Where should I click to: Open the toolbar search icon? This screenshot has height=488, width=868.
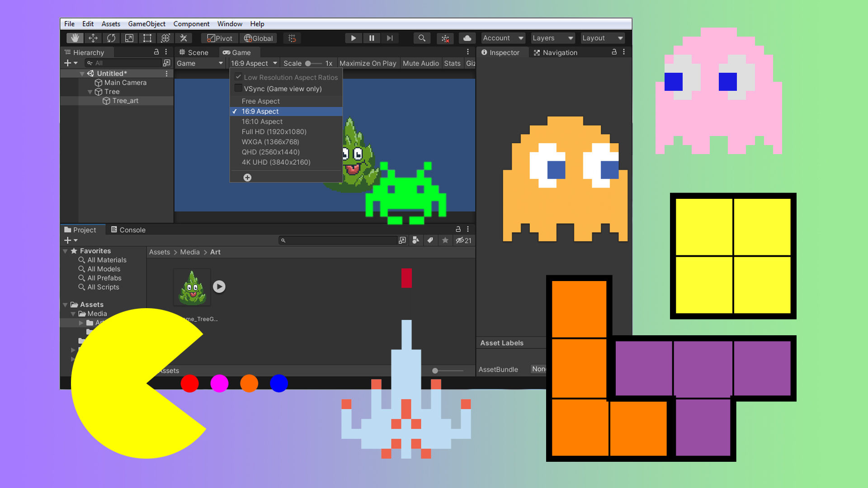[422, 38]
